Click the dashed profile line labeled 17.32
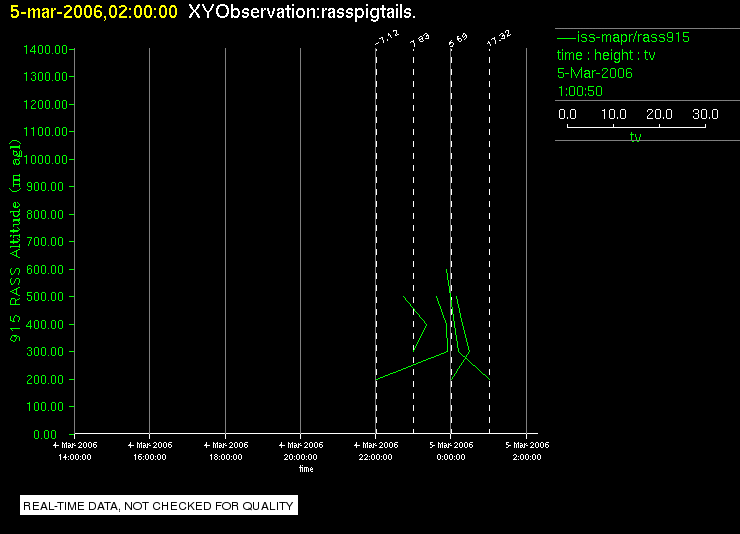740x534 pixels. pyautogui.click(x=489, y=241)
